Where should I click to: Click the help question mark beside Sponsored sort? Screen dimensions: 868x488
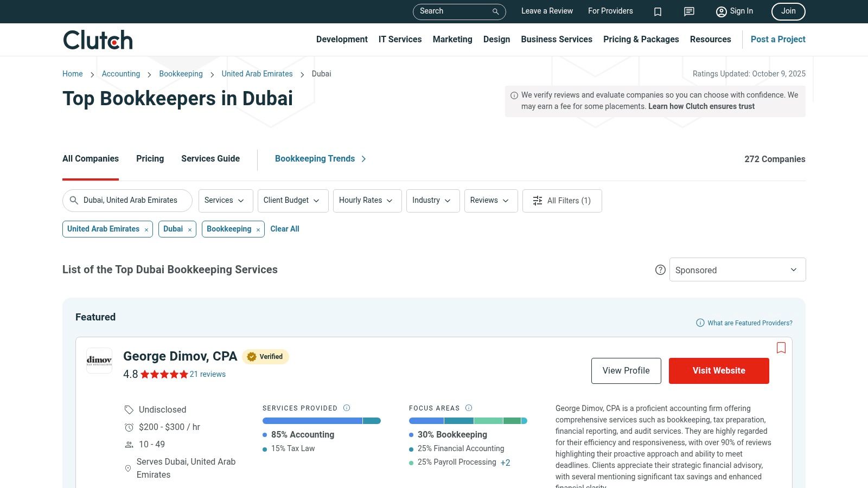(x=660, y=269)
